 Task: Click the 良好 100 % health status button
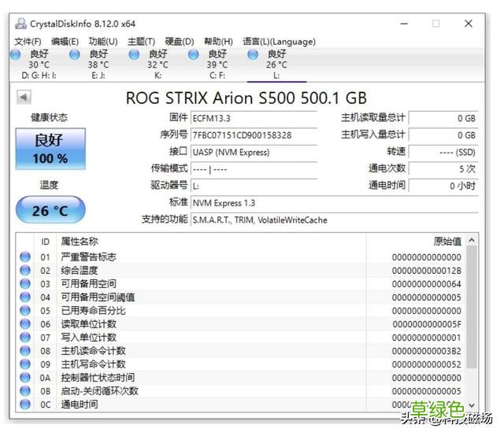pyautogui.click(x=50, y=149)
